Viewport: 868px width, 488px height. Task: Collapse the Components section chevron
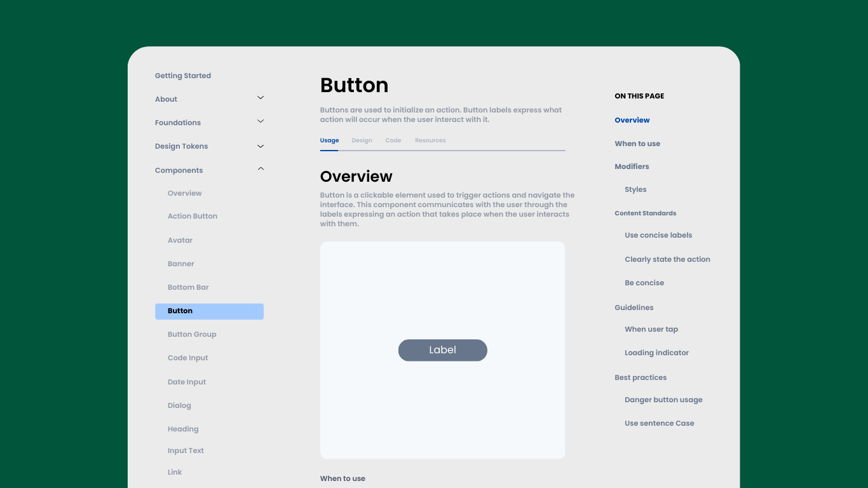tap(260, 169)
